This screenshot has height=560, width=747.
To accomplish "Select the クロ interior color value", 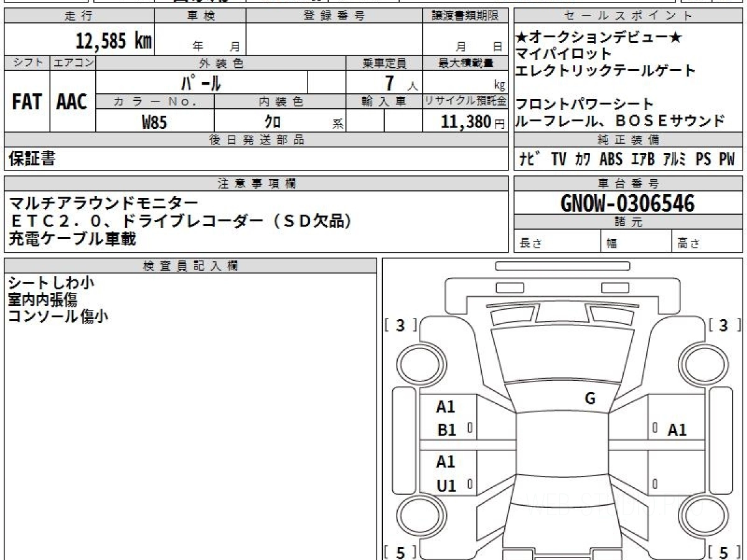I will coord(273,122).
